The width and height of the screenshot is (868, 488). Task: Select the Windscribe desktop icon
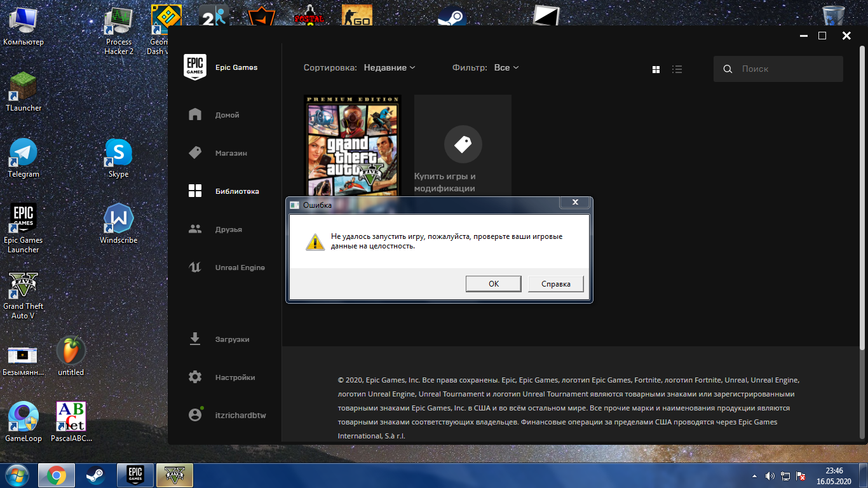(x=118, y=224)
